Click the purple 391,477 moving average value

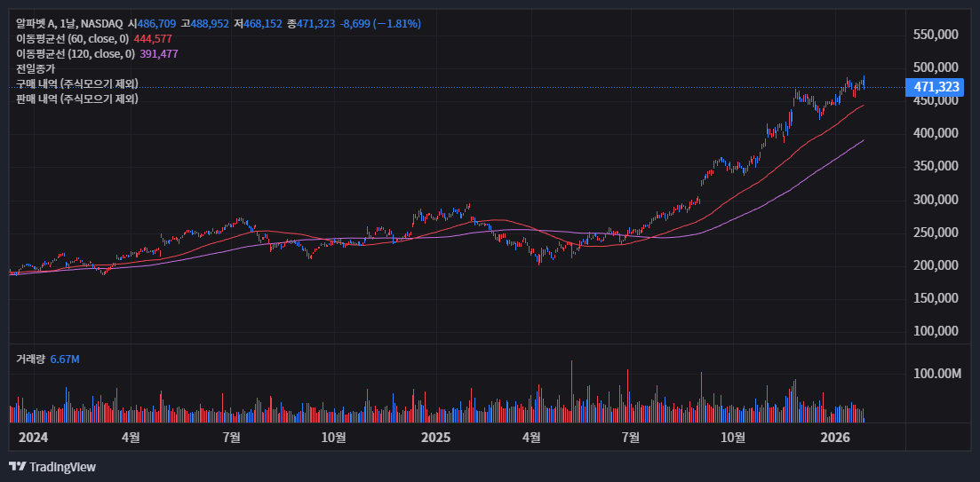[159, 54]
